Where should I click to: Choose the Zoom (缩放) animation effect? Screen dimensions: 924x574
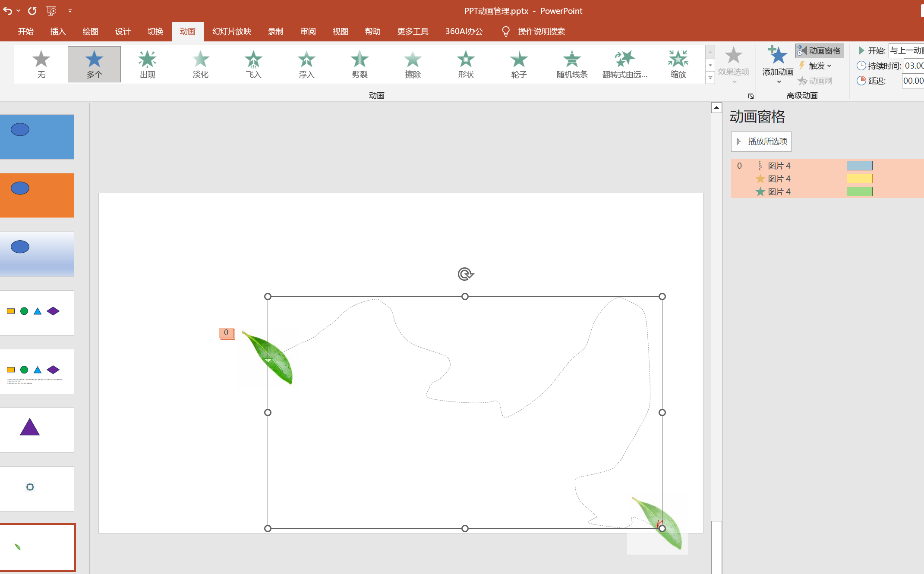click(x=678, y=64)
